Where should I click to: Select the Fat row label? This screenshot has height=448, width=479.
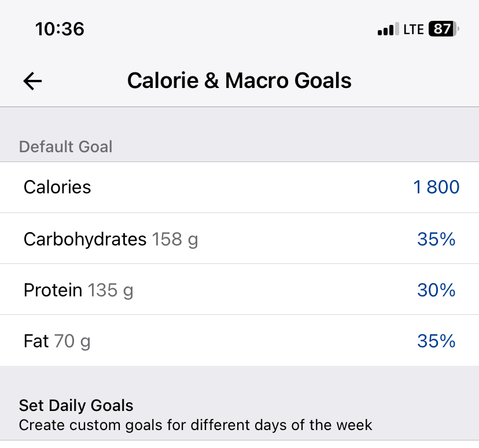pos(36,341)
